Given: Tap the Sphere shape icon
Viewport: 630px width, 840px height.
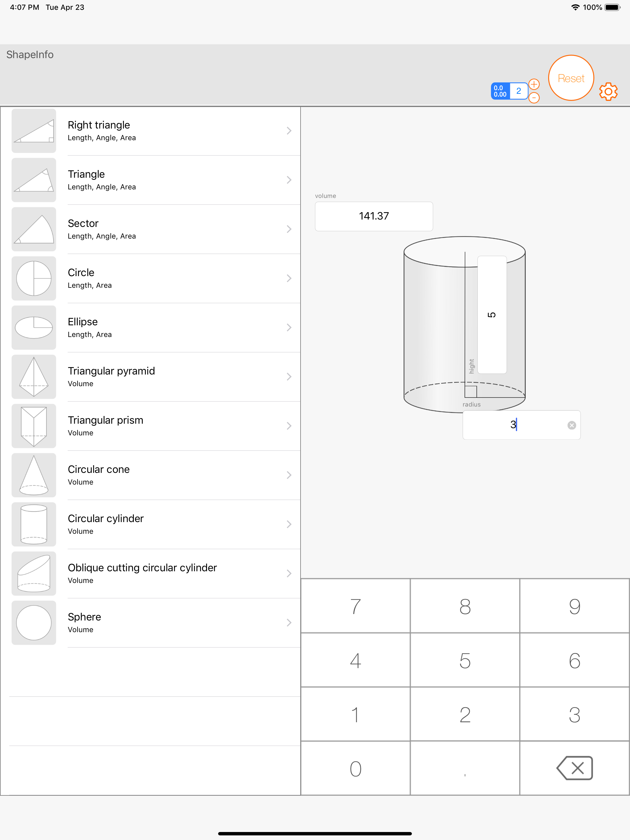Looking at the screenshot, I should tap(34, 623).
